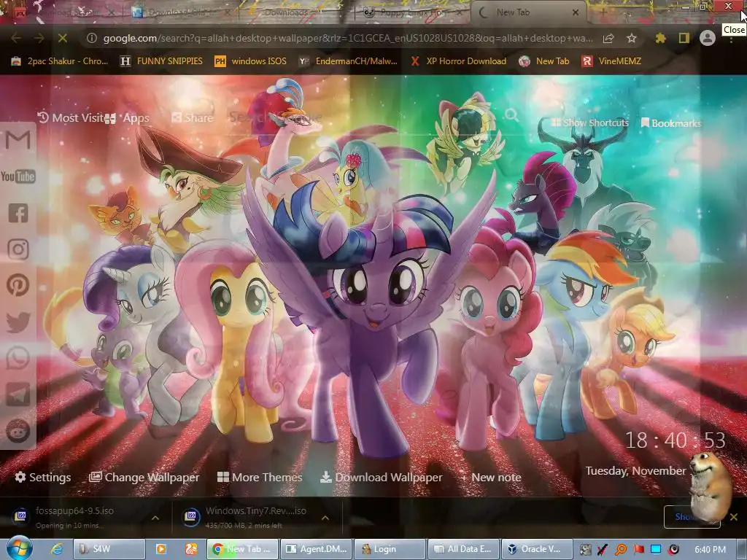747x560 pixels.
Task: Open the Most Visited menu
Action: pyautogui.click(x=69, y=117)
